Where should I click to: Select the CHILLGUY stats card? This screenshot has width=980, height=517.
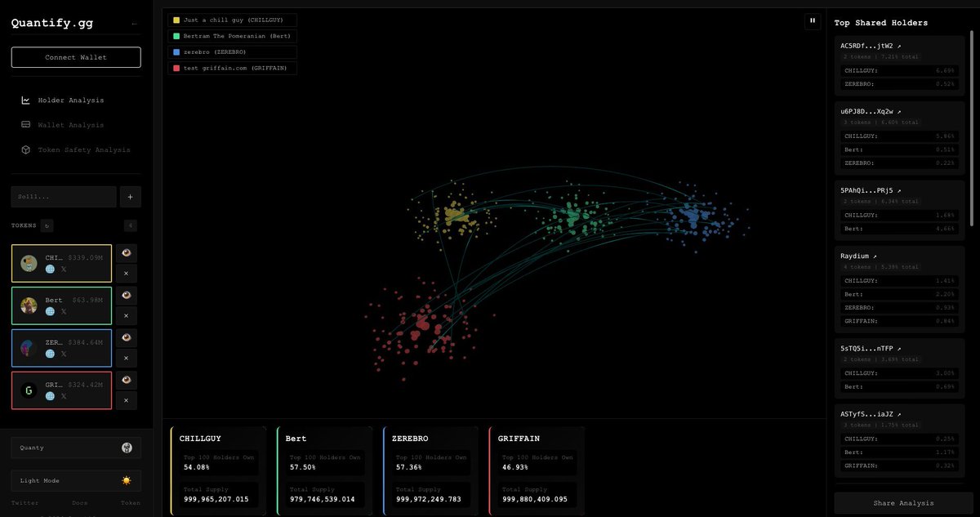[x=219, y=470]
